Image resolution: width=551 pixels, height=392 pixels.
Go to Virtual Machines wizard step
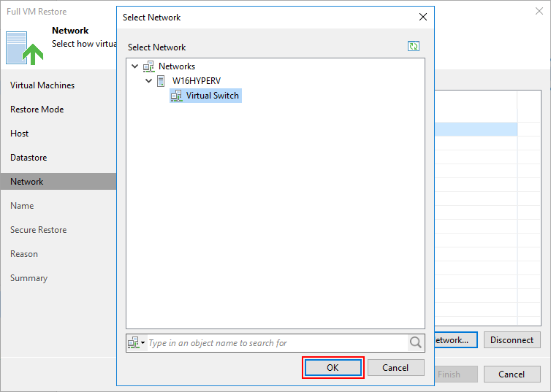pos(42,85)
